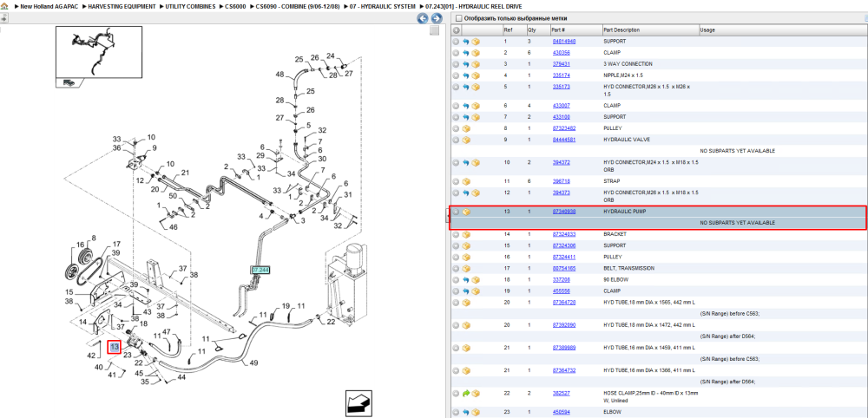This screenshot has height=418, width=868.
Task: Click package icon for HYDRAULIC PUMP row
Action: click(466, 212)
